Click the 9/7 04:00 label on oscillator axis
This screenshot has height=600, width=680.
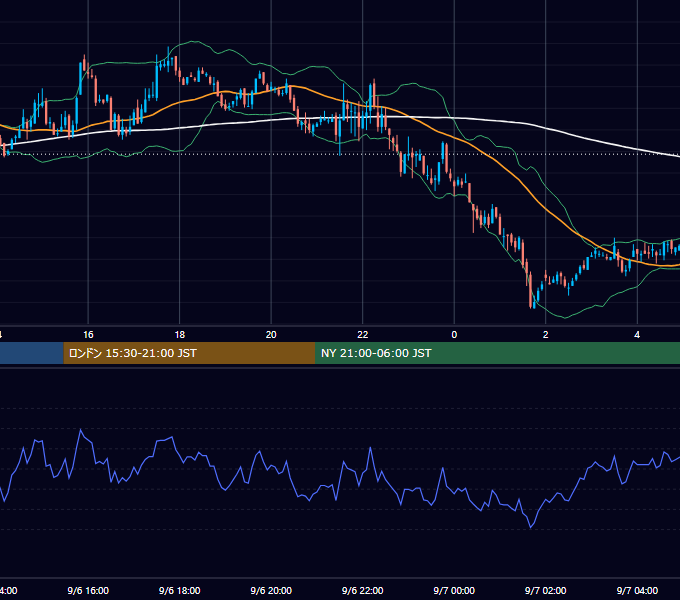coord(637,590)
